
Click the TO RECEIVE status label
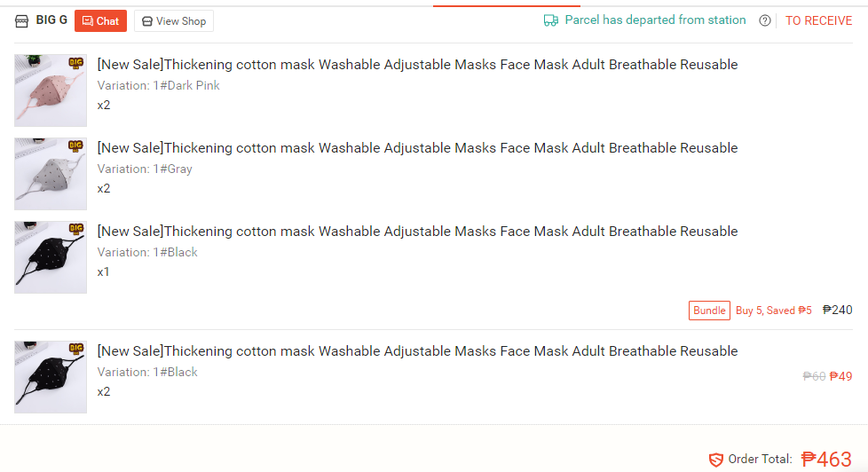pos(818,21)
